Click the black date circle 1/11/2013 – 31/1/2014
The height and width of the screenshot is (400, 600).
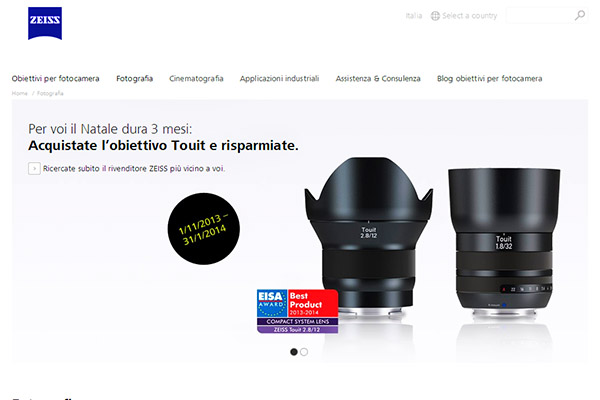pos(204,229)
